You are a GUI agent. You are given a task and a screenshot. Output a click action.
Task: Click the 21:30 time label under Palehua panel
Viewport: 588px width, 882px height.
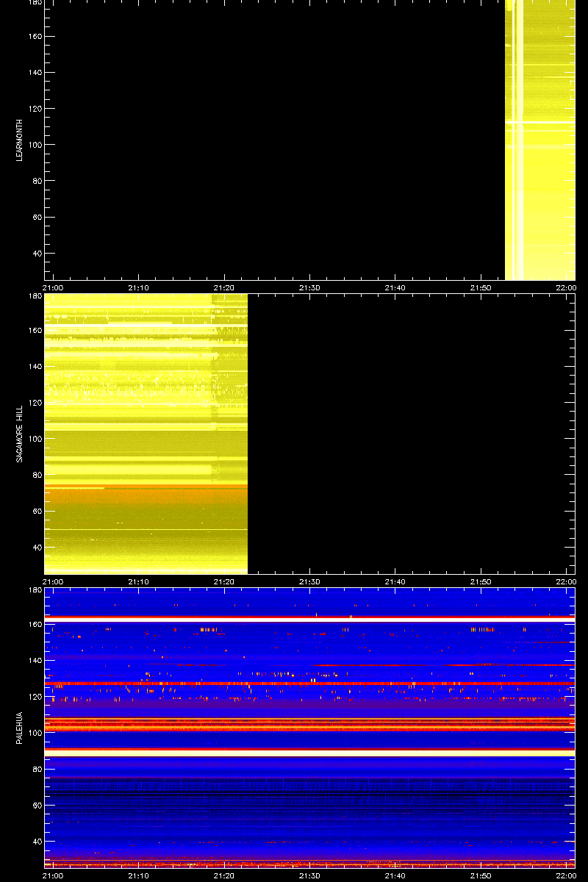click(309, 875)
